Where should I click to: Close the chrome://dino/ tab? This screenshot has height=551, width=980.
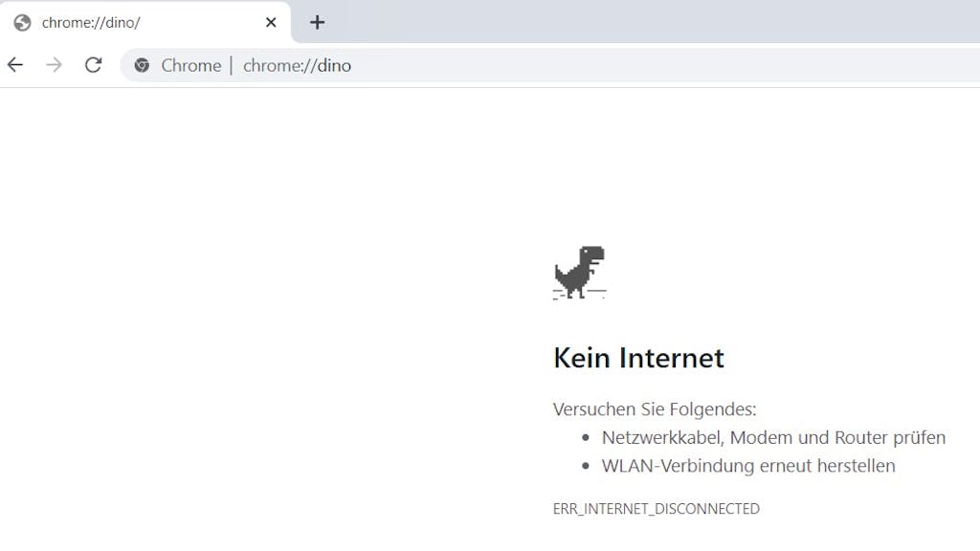click(271, 23)
